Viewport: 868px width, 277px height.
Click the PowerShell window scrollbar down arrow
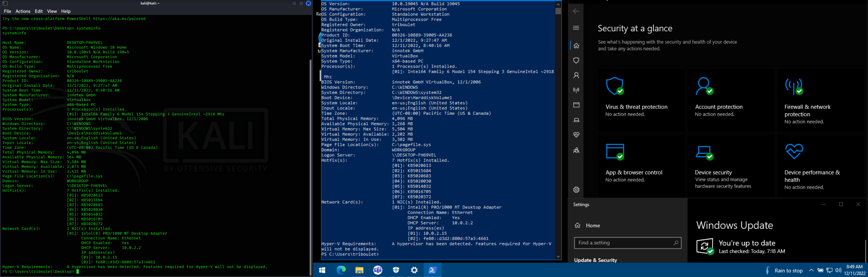pos(558,257)
